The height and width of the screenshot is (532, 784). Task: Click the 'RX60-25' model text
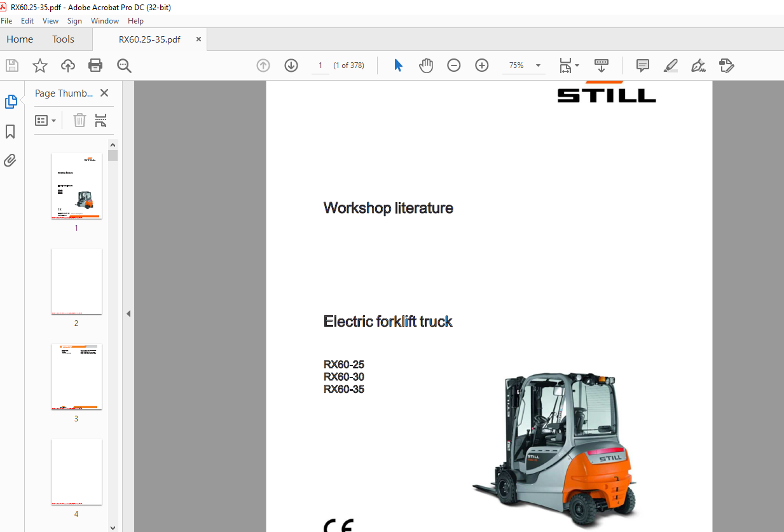(344, 365)
